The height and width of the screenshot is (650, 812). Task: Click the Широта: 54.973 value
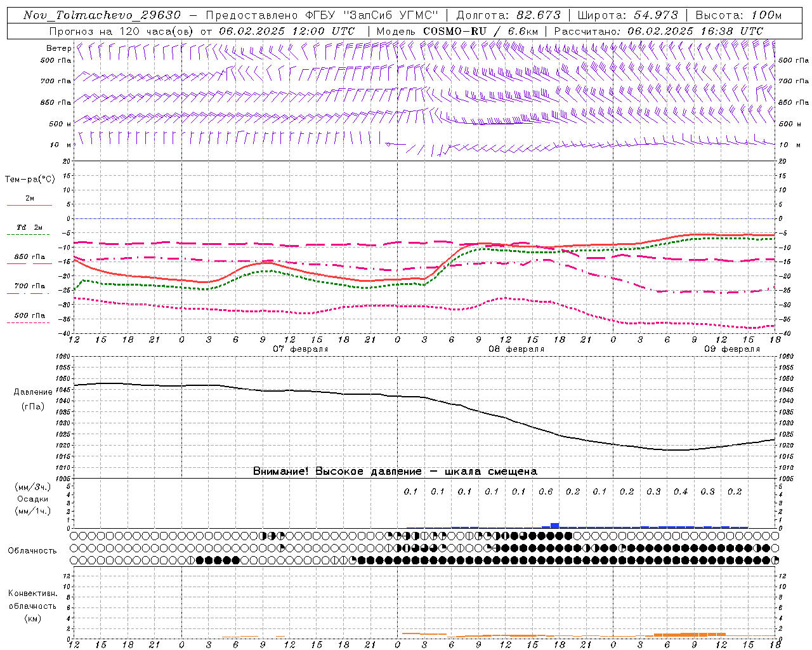pos(627,15)
